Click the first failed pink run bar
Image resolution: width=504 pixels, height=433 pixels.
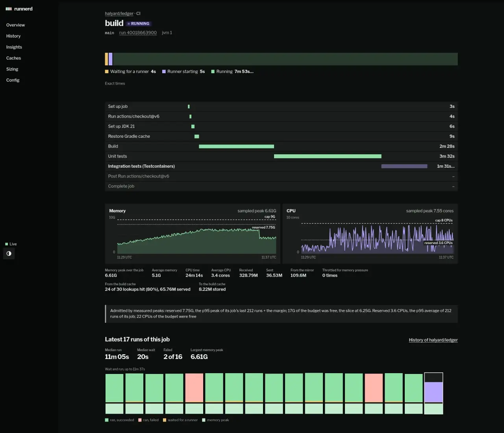(194, 388)
